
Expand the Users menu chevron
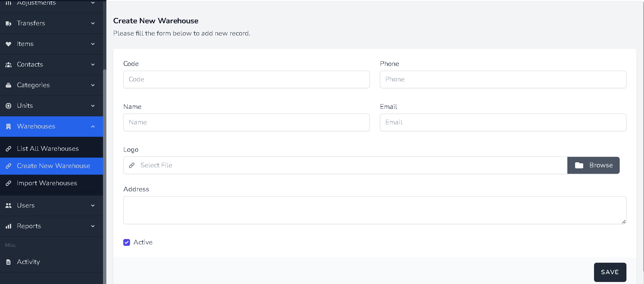coord(93,206)
